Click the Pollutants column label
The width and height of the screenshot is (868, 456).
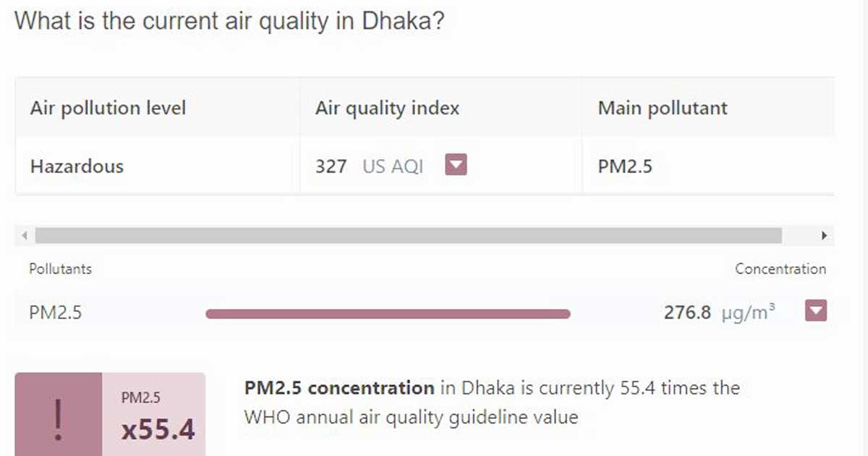pos(61,269)
